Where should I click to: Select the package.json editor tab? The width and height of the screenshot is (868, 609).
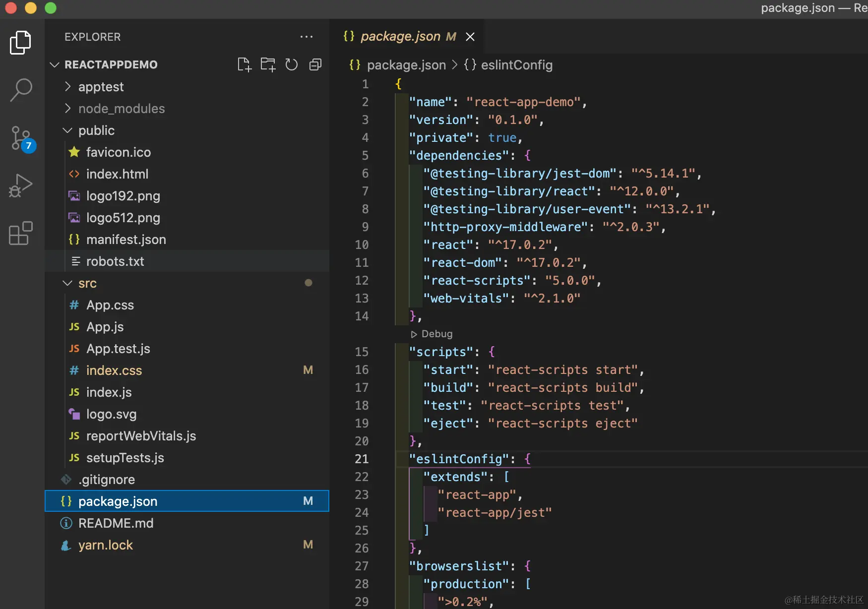[x=400, y=36]
